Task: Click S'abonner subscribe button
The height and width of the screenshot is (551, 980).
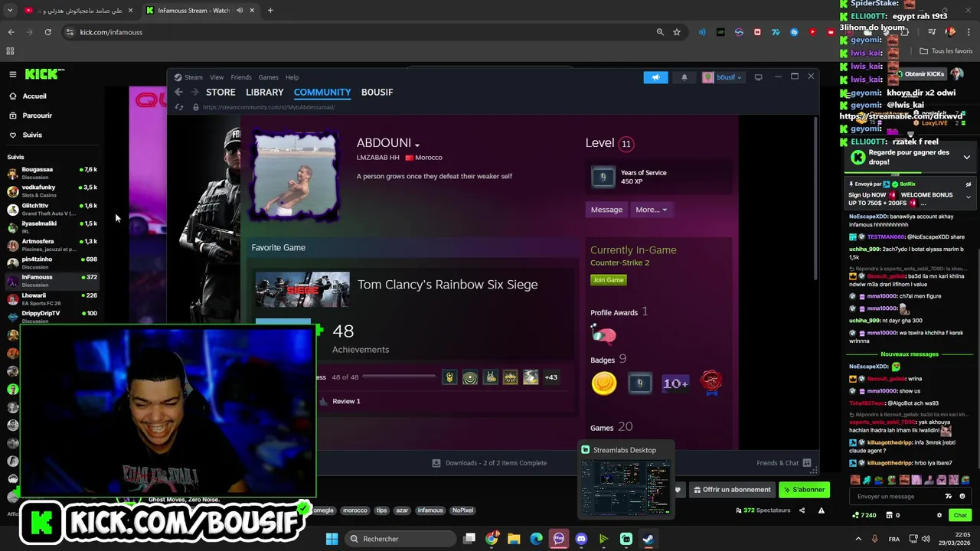Action: (x=805, y=490)
